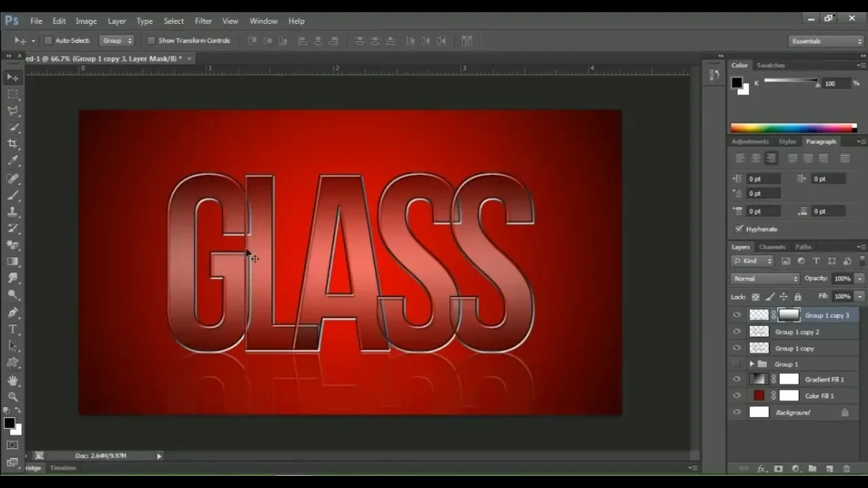Switch to the Adjustments tab
The width and height of the screenshot is (868, 488).
pos(750,142)
